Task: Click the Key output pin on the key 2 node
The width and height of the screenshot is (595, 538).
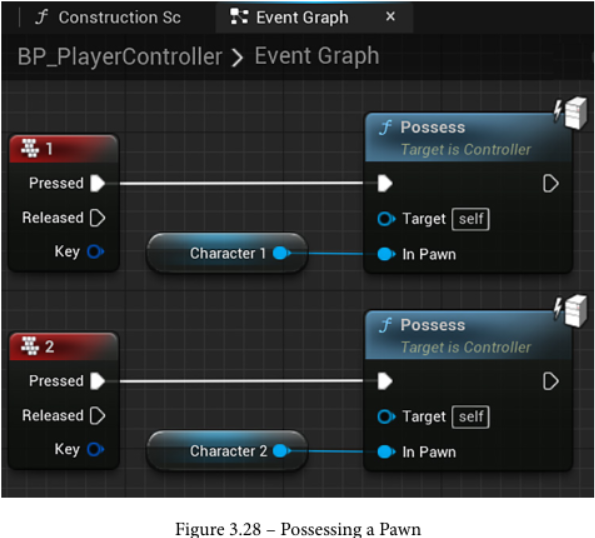Action: (95, 450)
